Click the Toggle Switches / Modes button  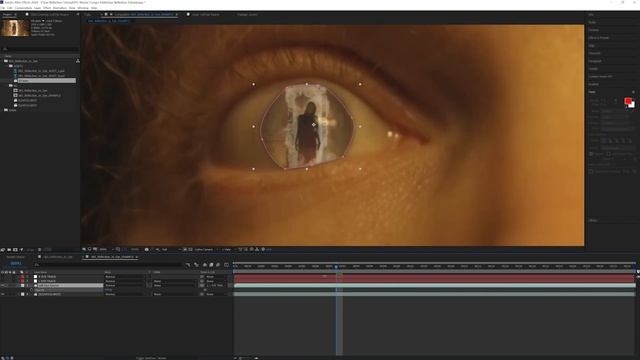(151, 358)
